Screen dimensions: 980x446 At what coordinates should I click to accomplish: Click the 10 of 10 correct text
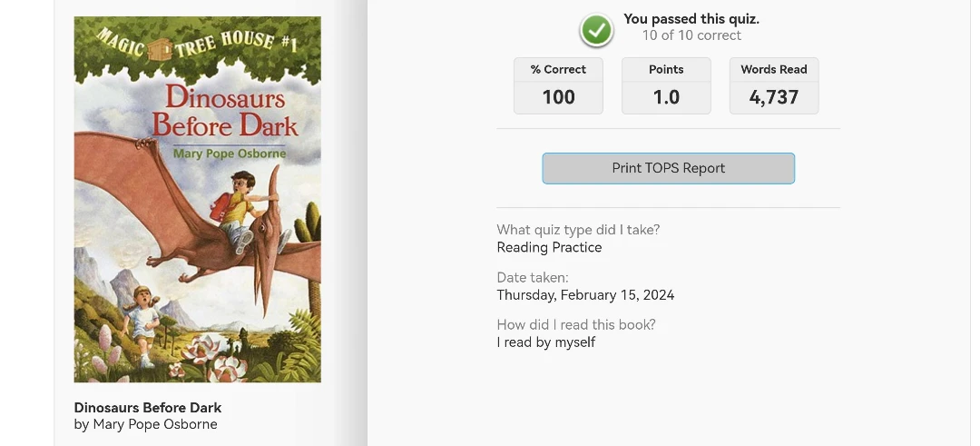tap(691, 35)
